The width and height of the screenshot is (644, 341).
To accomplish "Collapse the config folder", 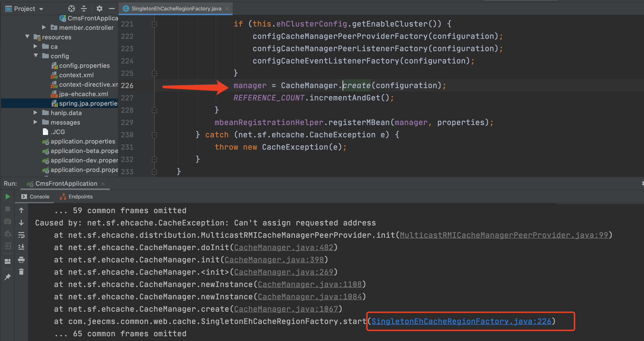I will pos(36,56).
